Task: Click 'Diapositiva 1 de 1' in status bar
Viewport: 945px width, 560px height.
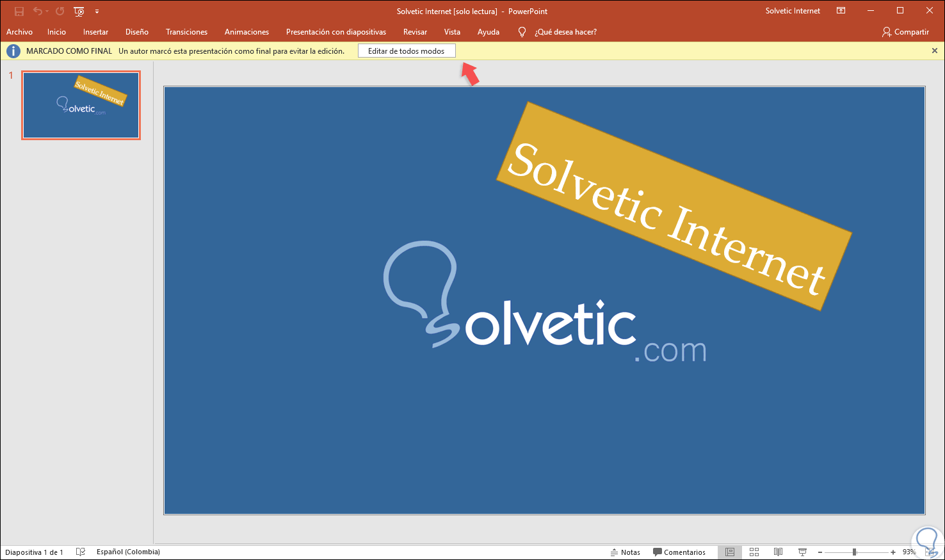Action: (x=35, y=552)
